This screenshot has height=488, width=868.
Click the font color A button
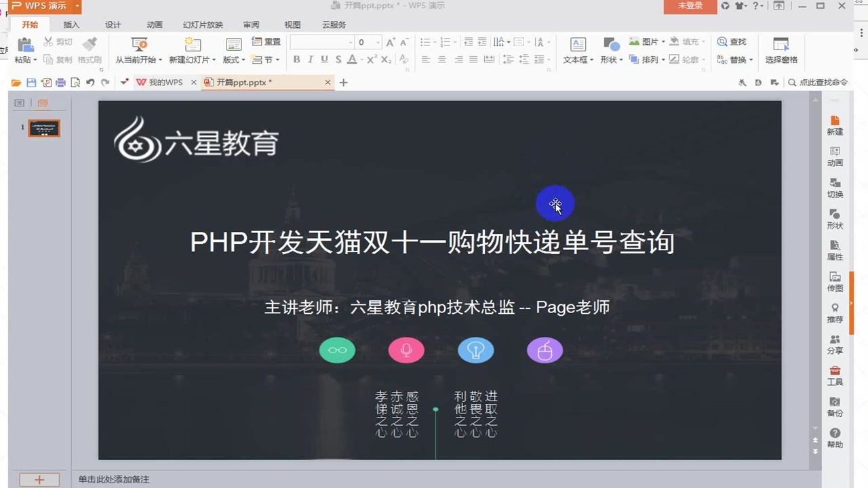(x=351, y=60)
